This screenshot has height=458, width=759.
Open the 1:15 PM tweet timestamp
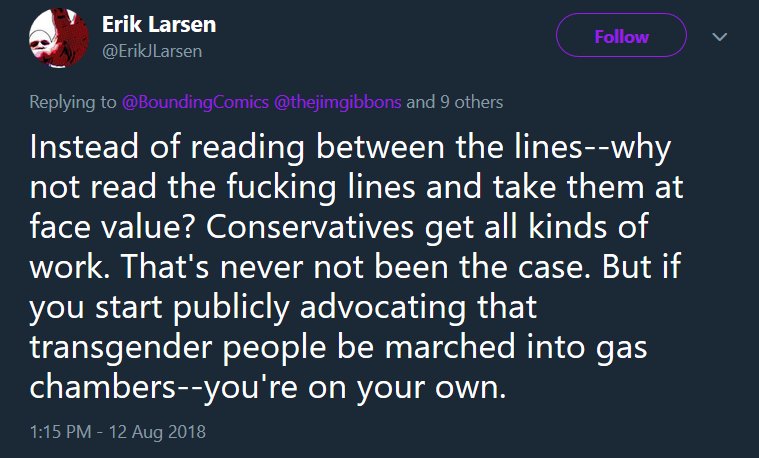60,431
